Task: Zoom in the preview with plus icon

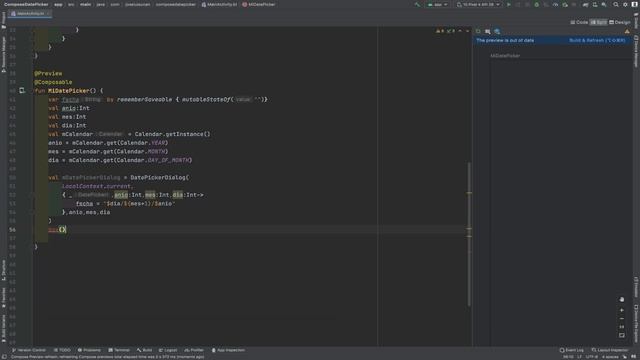Action: coord(622,310)
